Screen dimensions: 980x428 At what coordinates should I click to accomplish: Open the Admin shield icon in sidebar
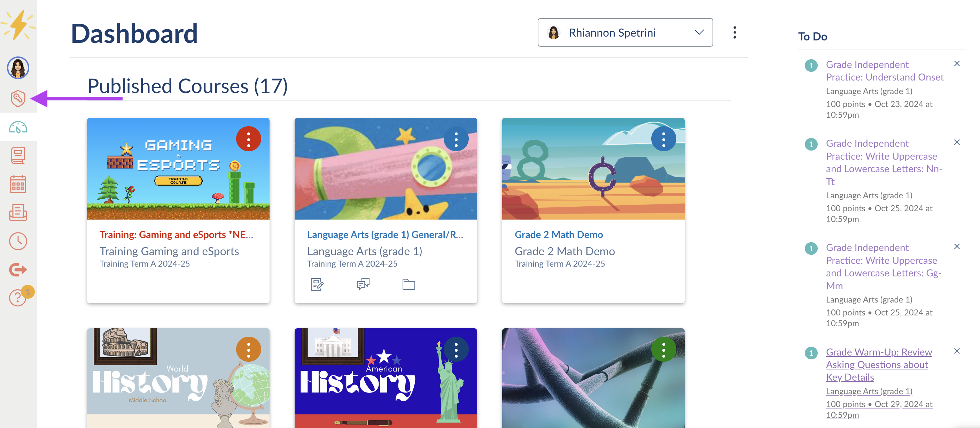[x=18, y=99]
